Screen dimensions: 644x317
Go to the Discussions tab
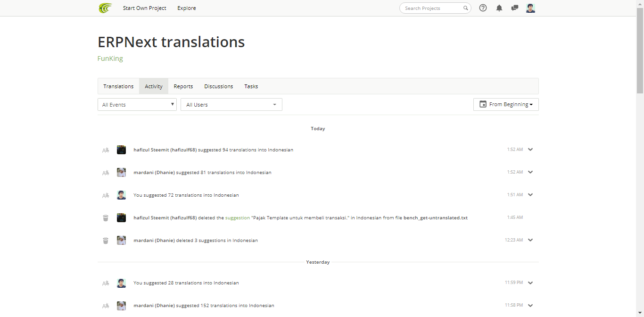pos(218,86)
